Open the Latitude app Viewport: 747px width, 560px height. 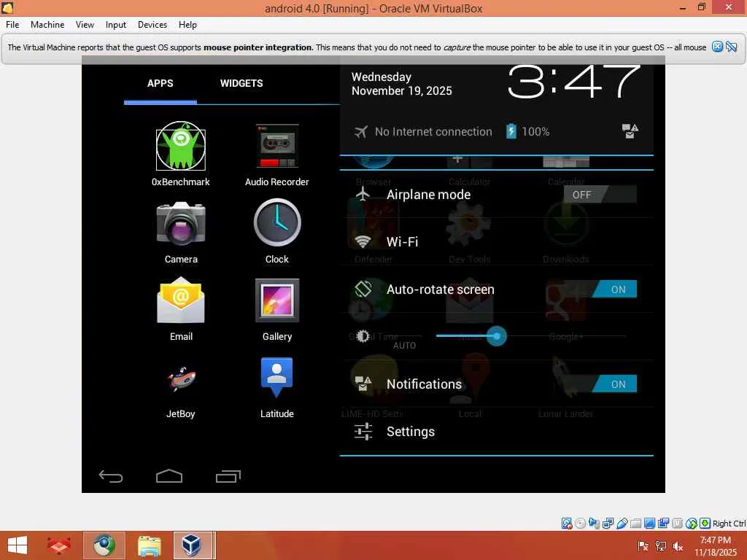276,377
